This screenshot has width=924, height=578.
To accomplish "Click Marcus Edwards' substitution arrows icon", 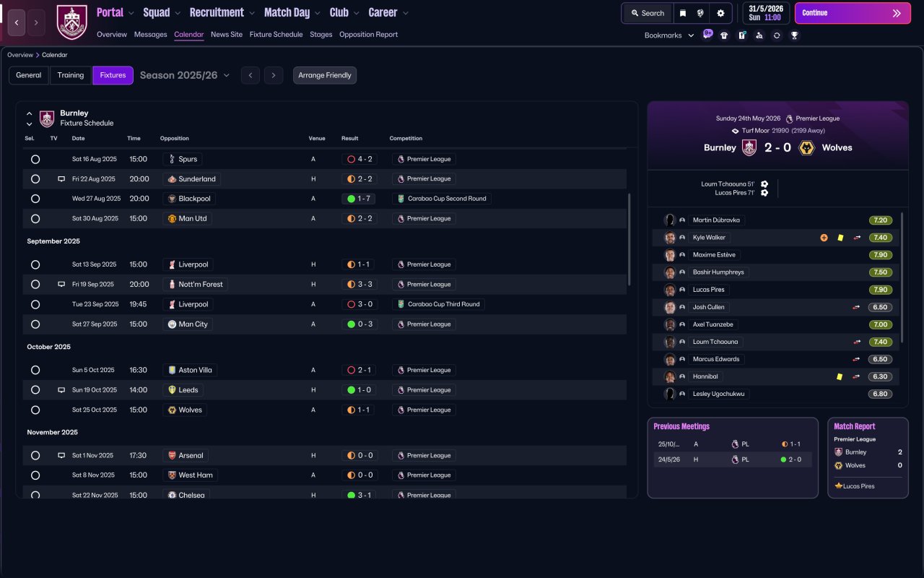I will tap(857, 359).
